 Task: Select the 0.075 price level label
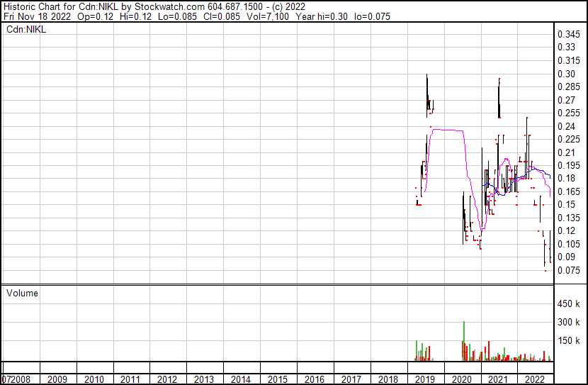click(568, 270)
